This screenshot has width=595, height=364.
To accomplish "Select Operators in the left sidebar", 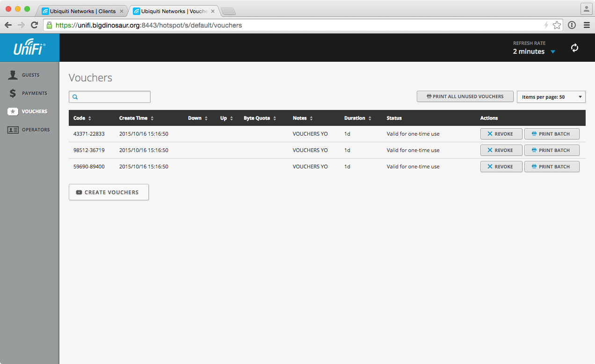I will click(35, 130).
